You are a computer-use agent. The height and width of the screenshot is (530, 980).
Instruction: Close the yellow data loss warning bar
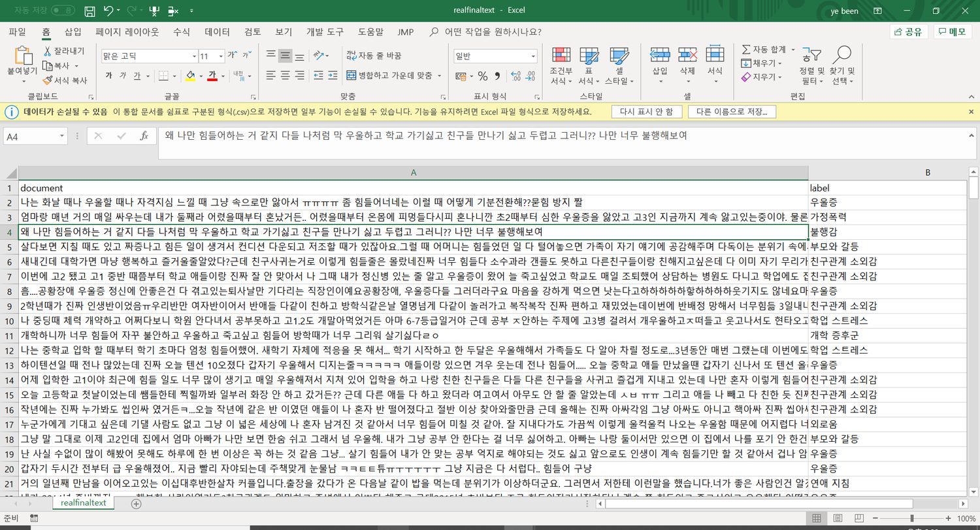tap(970, 112)
